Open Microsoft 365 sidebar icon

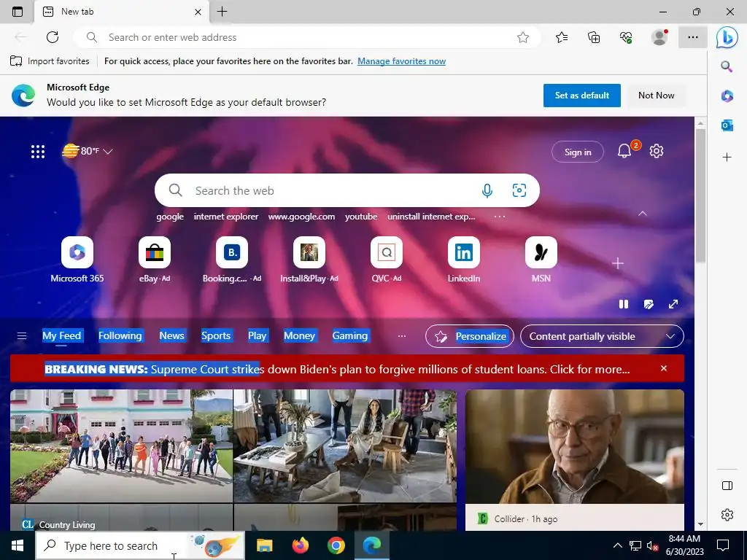(727, 96)
